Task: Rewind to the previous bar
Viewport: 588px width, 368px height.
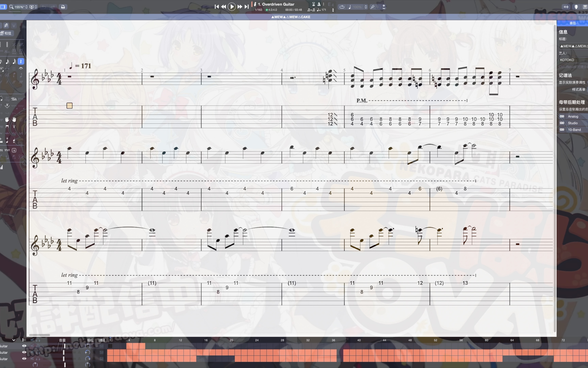Action: (224, 7)
